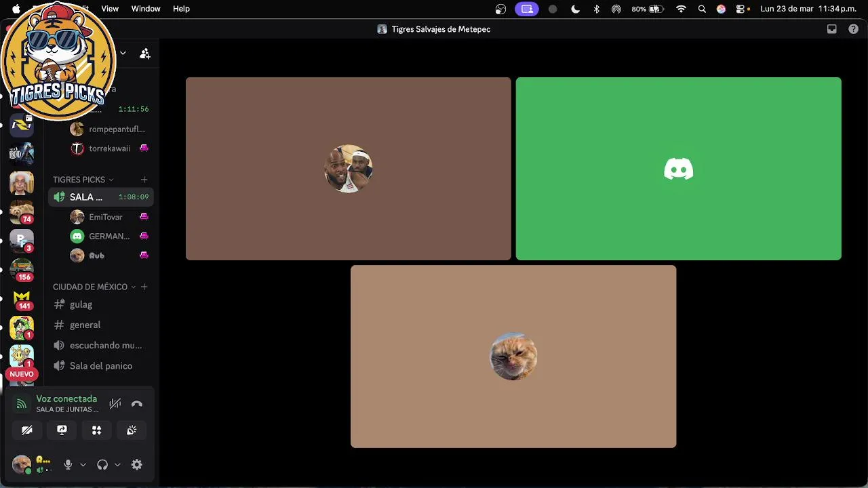This screenshot has height=488, width=868.
Task: Disconnect from voice using the hang-up icon
Action: 137,404
